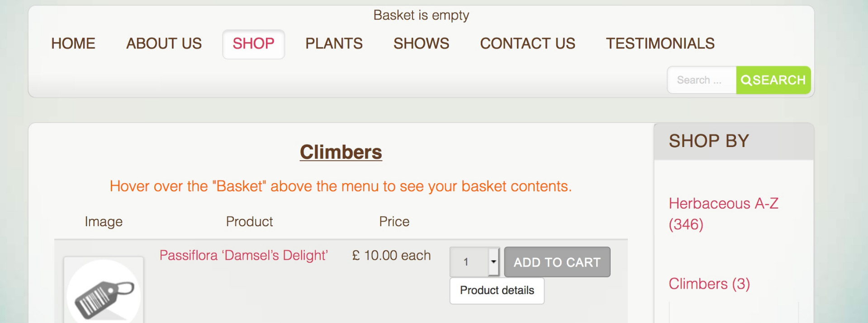Image resolution: width=868 pixels, height=323 pixels.
Task: Open the SHOWS menu item
Action: (x=421, y=43)
